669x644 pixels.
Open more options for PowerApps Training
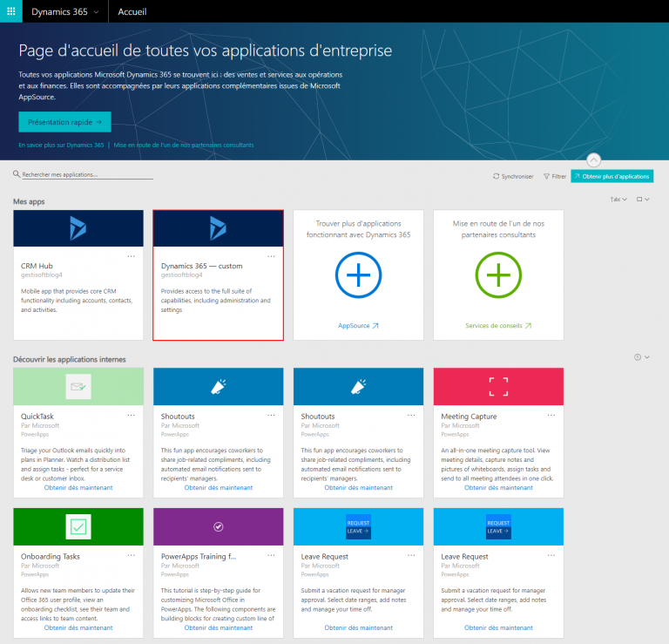pos(271,555)
